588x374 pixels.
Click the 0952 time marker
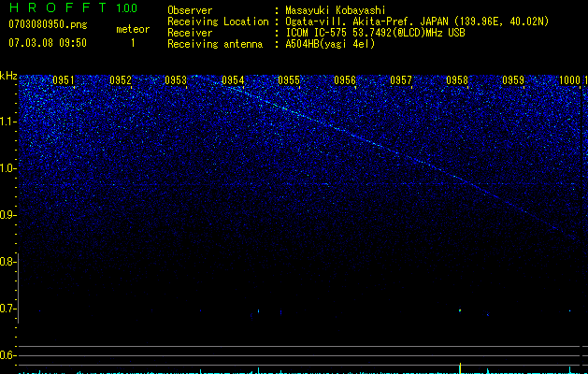[121, 80]
